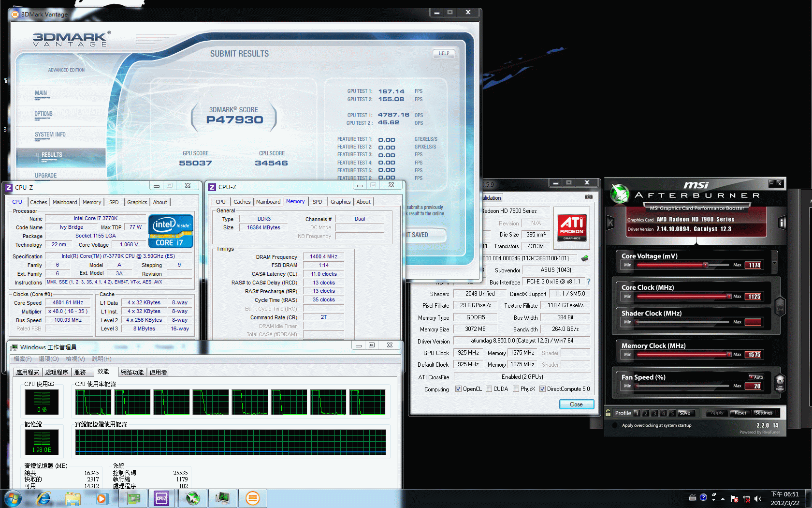This screenshot has height=508, width=812.
Task: Select Afterburner profile slot 1
Action: pyautogui.click(x=637, y=413)
